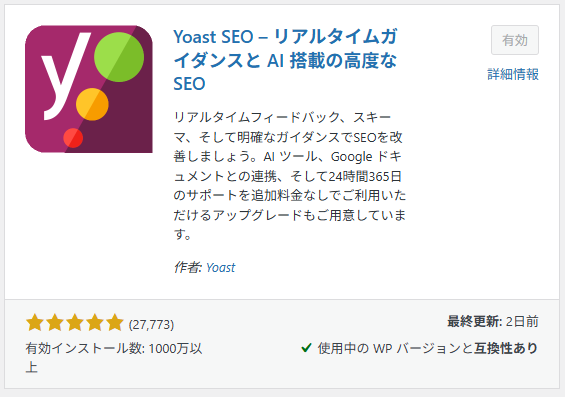Click the fourth rating star
The height and width of the screenshot is (397, 565).
pyautogui.click(x=94, y=322)
